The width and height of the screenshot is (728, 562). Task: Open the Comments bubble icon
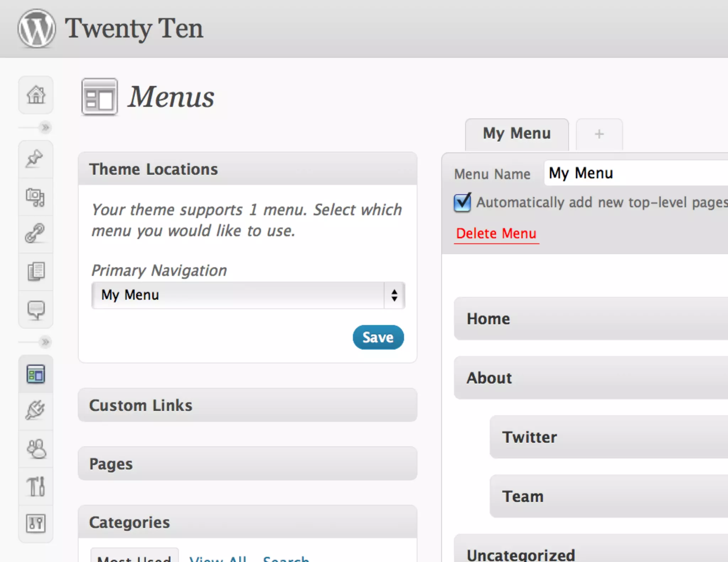tap(36, 310)
